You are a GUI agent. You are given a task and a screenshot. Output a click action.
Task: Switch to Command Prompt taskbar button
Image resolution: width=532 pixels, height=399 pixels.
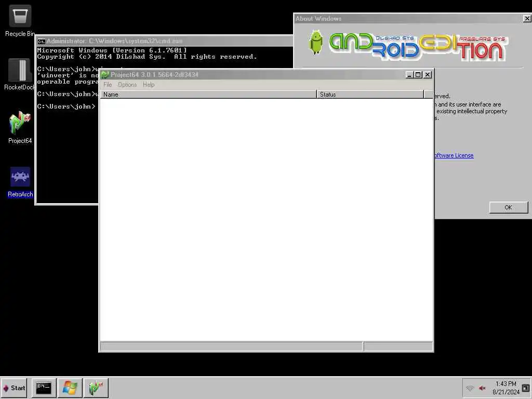[x=44, y=388]
